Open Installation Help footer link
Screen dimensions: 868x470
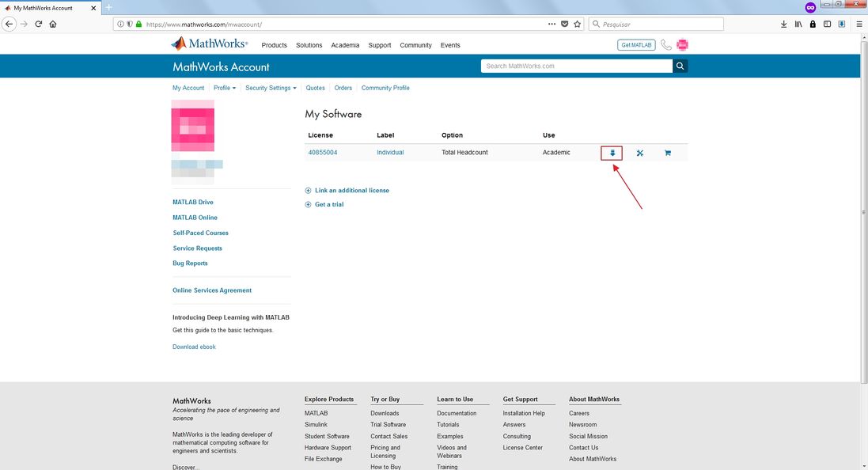(524, 413)
